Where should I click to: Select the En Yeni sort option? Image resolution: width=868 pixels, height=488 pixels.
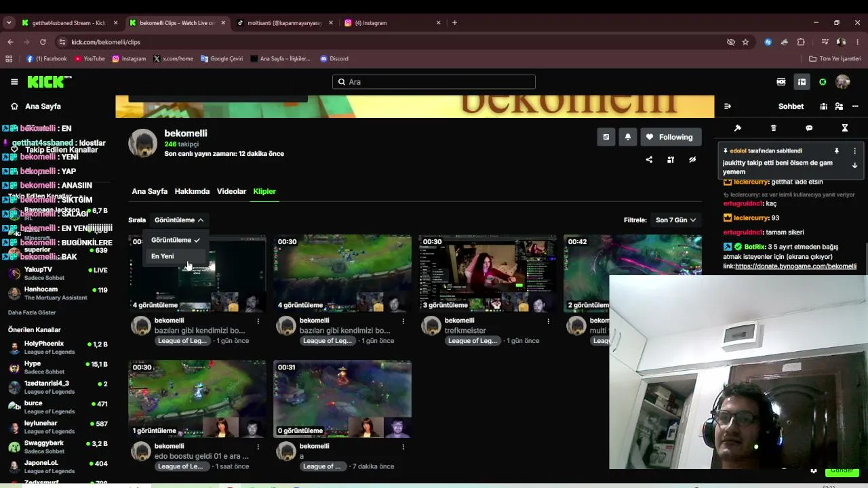tap(176, 256)
